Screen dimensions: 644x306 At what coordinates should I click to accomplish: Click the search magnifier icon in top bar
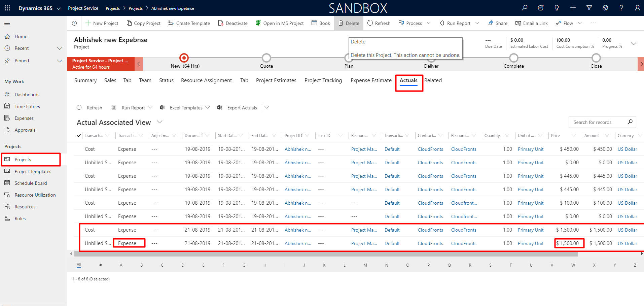click(x=525, y=8)
